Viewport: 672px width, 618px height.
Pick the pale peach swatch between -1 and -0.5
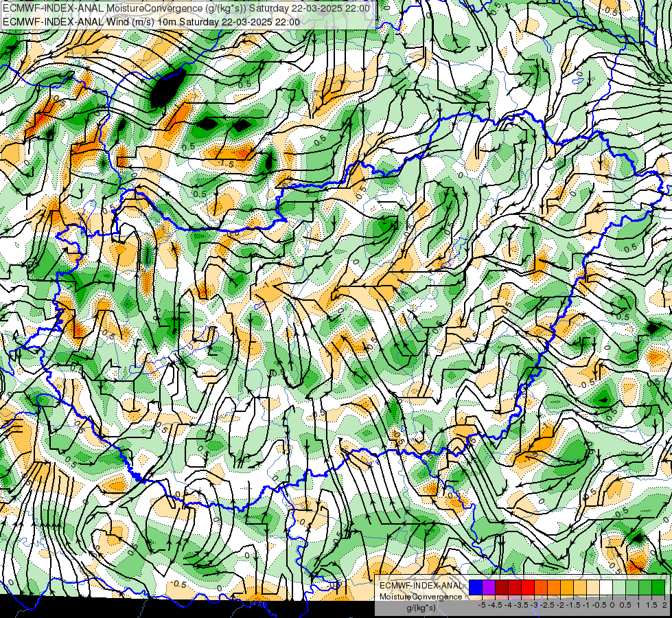[x=593, y=588]
